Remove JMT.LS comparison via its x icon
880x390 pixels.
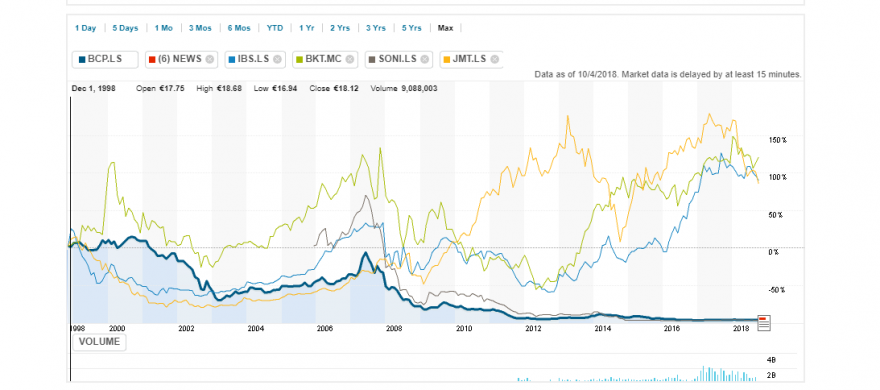point(494,59)
